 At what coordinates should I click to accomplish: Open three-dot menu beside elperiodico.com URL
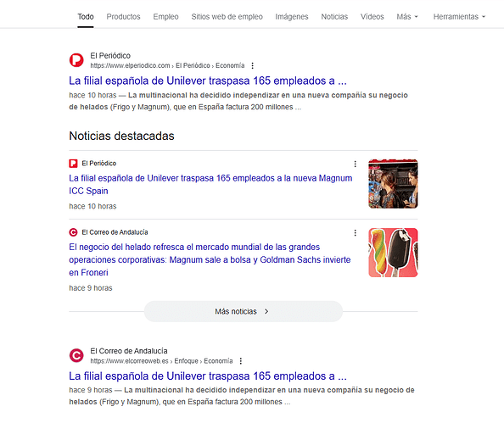[x=253, y=65]
